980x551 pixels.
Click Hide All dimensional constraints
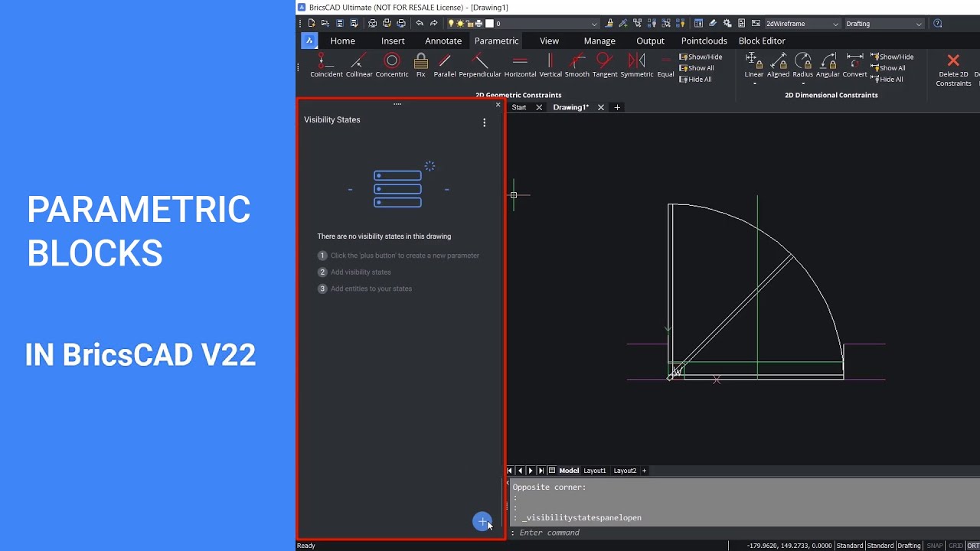tap(887, 80)
